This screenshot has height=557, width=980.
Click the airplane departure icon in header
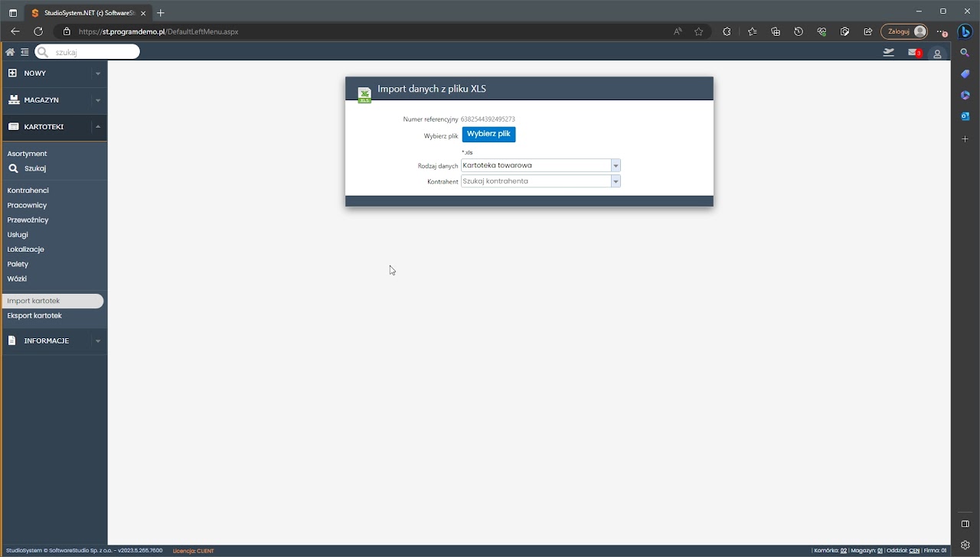(x=888, y=53)
